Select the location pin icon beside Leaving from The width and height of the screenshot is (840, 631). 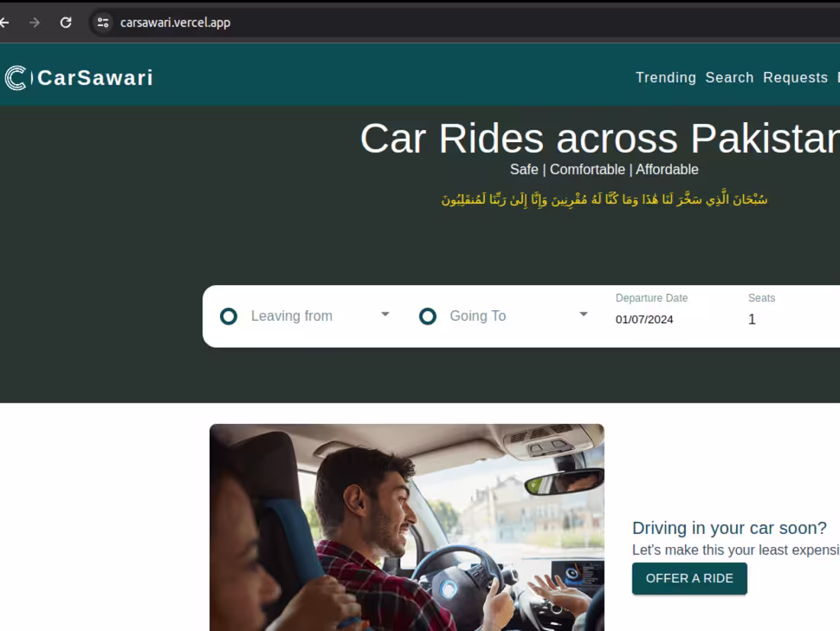pos(228,315)
